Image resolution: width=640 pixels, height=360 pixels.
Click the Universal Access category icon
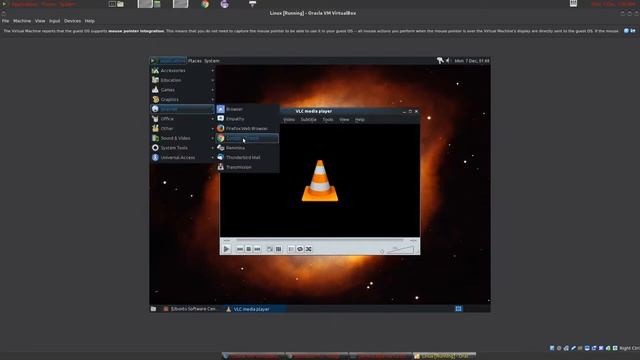pos(155,157)
